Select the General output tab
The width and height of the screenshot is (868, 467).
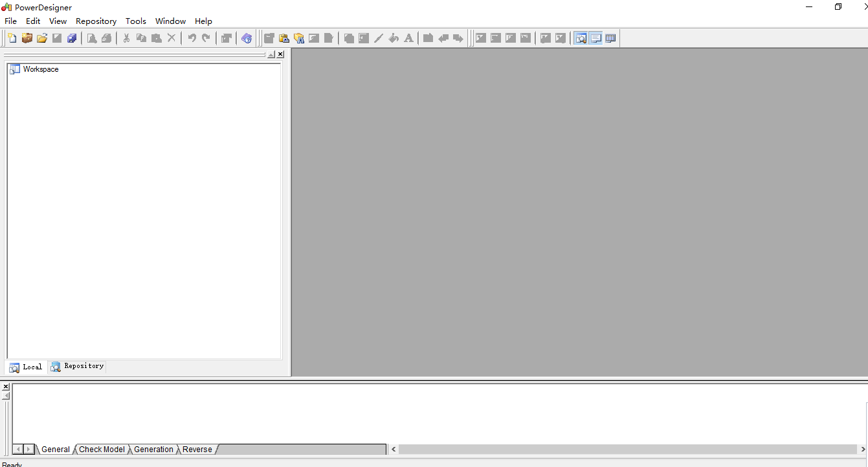[x=56, y=450]
